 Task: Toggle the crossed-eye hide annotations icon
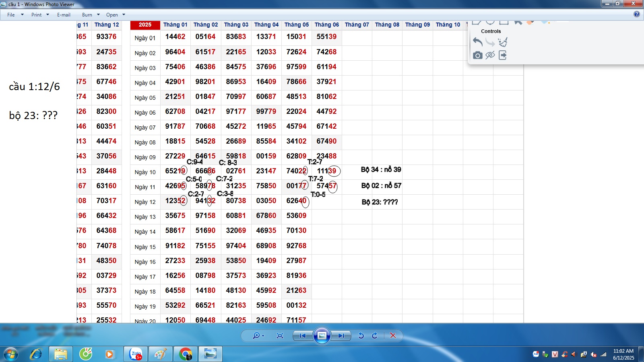pyautogui.click(x=490, y=55)
